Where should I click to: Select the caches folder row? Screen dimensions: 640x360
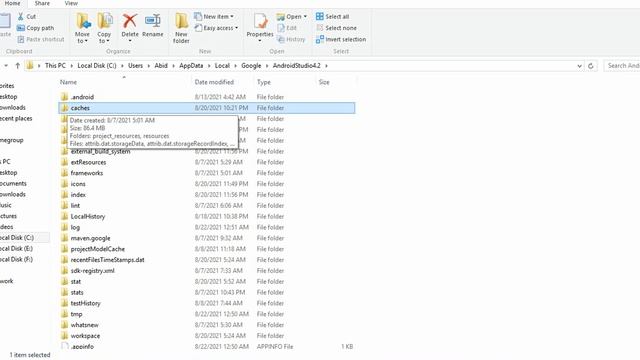coord(207,108)
